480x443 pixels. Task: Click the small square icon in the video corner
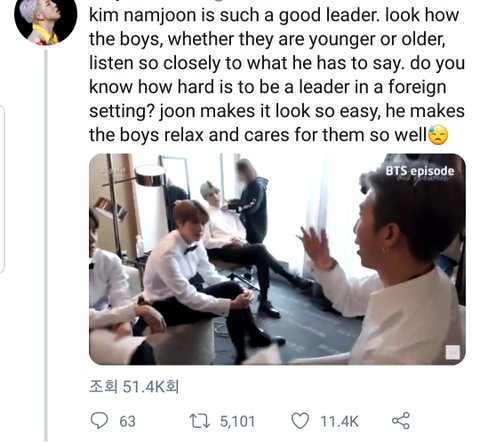pyautogui.click(x=452, y=352)
